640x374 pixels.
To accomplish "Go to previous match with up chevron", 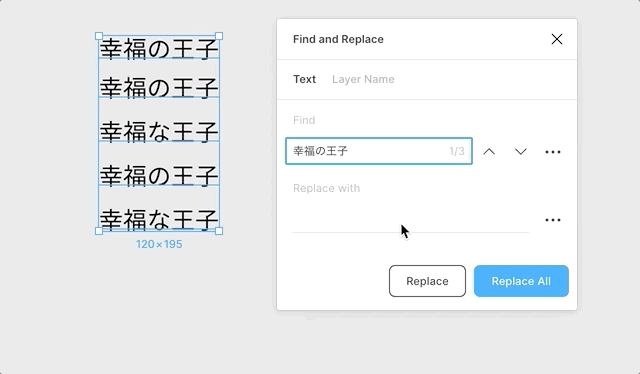I will (x=489, y=151).
